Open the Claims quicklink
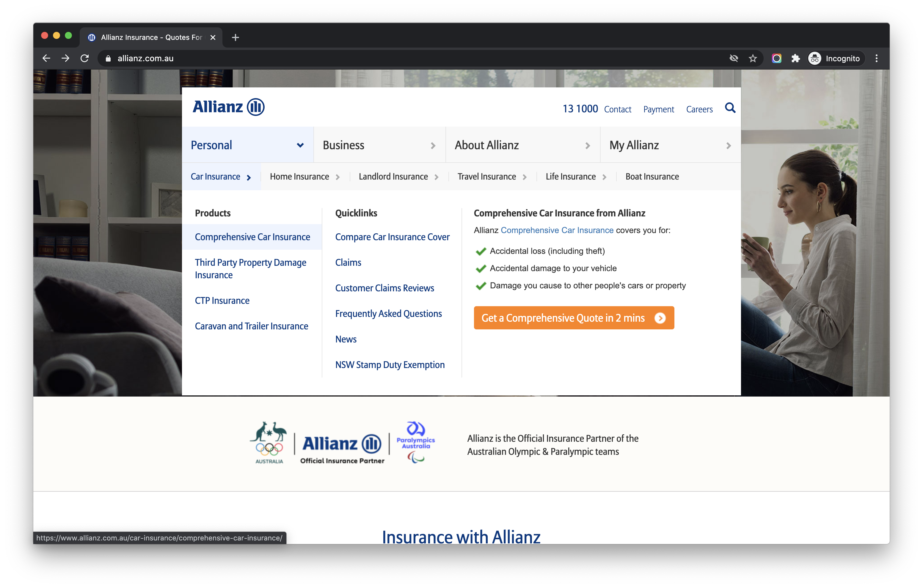The height and width of the screenshot is (588, 923). pos(348,262)
